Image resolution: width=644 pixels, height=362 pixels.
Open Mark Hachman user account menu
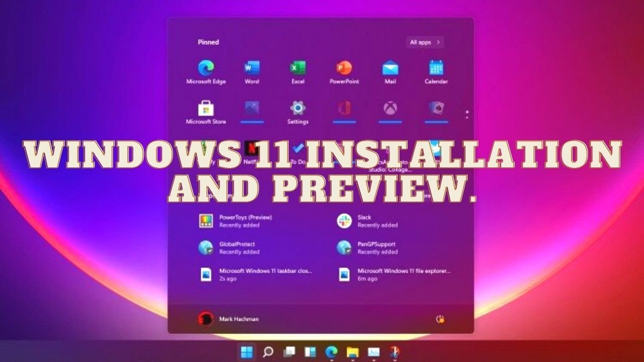229,319
